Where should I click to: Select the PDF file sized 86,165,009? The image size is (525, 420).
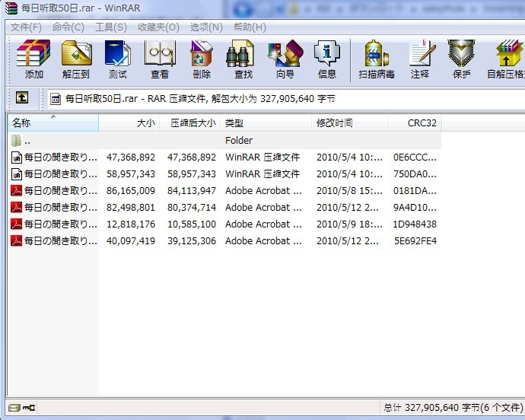point(224,190)
